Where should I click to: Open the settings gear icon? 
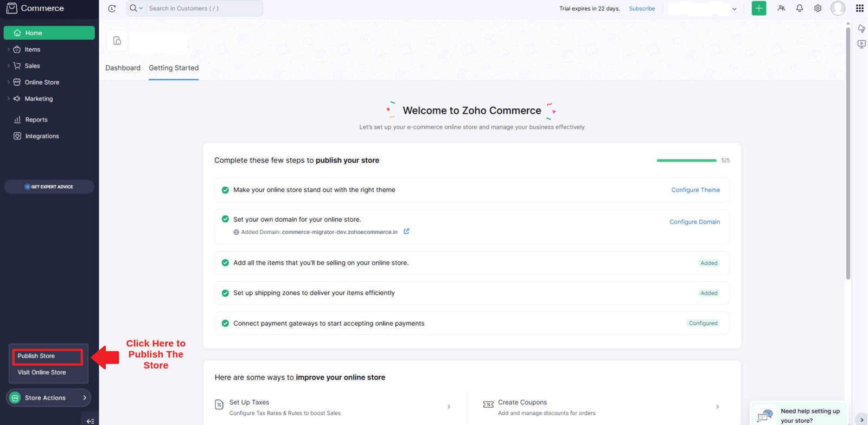(818, 8)
